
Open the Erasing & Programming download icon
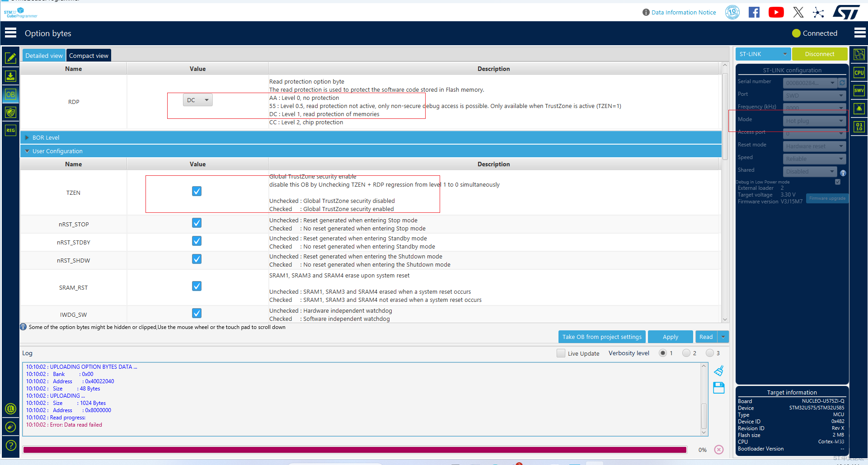pyautogui.click(x=10, y=76)
